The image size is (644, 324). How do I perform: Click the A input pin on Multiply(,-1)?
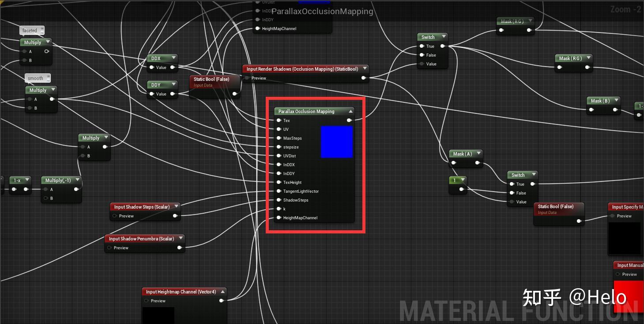pyautogui.click(x=46, y=189)
